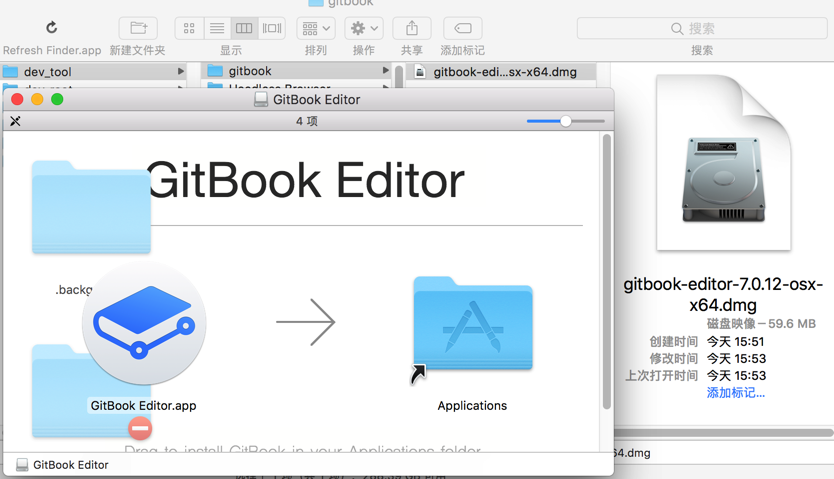This screenshot has width=834, height=479.
Task: Click the gitbook-editor-7.0.12-osx-x64.dmg filename in preview
Action: tap(723, 295)
